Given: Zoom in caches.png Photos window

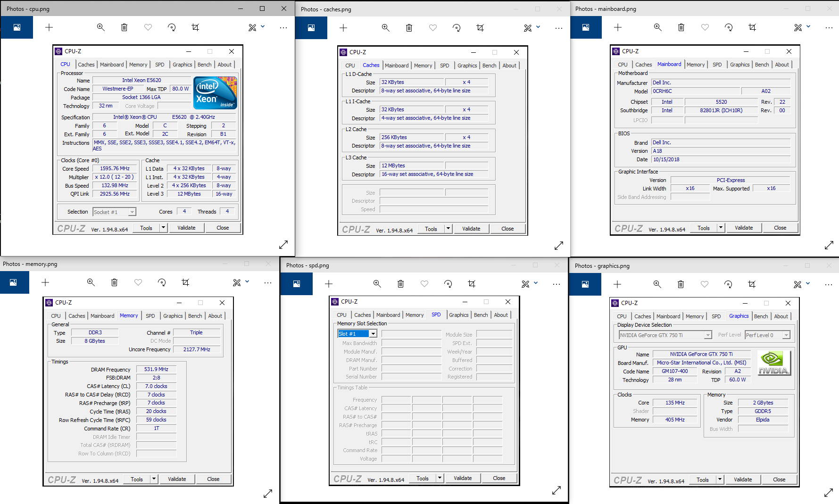Looking at the screenshot, I should pyautogui.click(x=386, y=28).
